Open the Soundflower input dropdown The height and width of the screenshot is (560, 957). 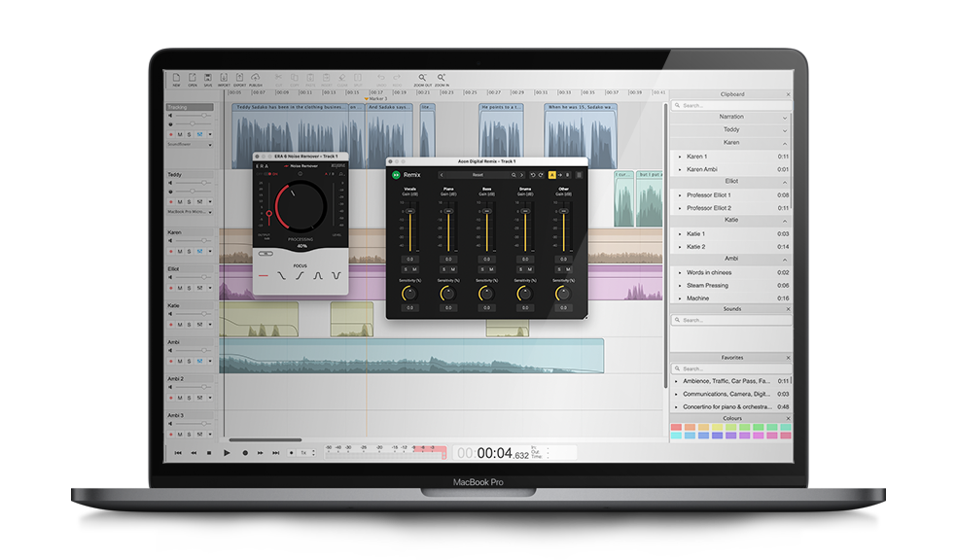(x=190, y=144)
